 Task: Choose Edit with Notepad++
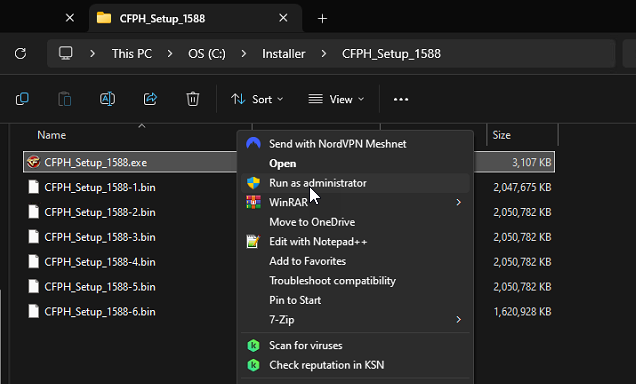click(x=355, y=241)
